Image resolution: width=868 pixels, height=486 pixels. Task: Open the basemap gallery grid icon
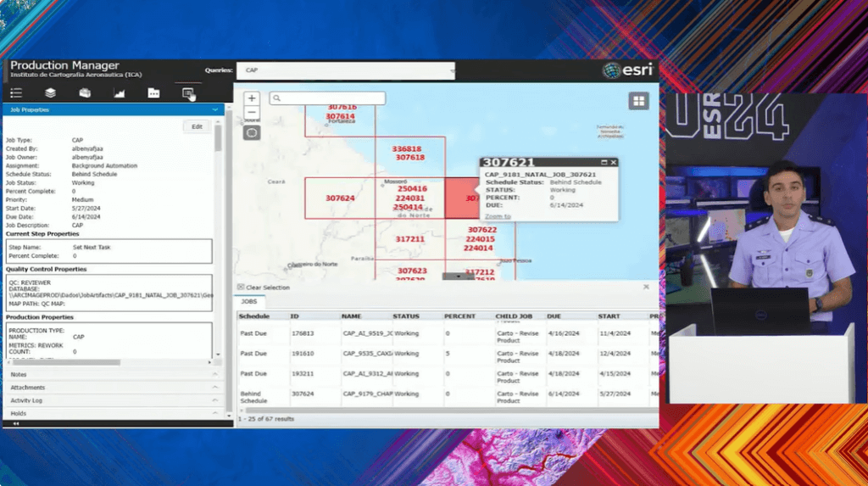coord(639,101)
